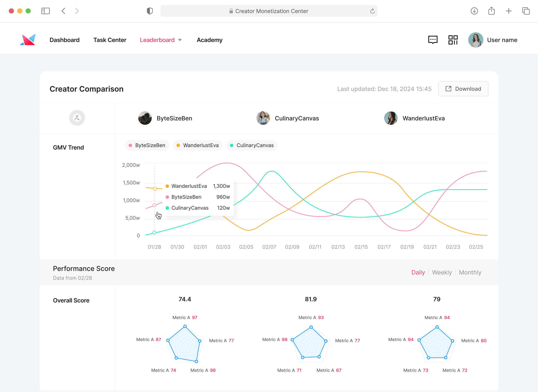Click WanderlustEva's radar chart
Image resolution: width=538 pixels, height=392 pixels.
(x=437, y=344)
